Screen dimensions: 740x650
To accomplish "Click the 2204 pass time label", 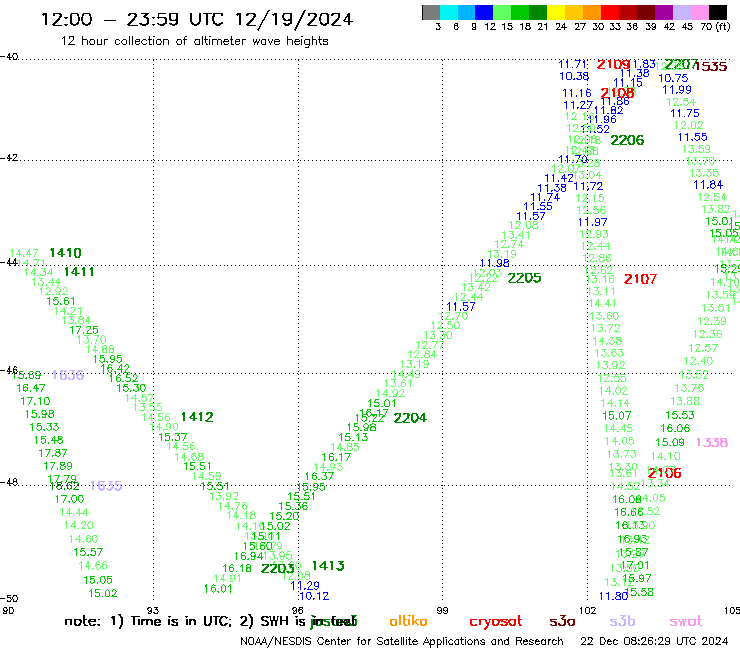I will [x=410, y=418].
